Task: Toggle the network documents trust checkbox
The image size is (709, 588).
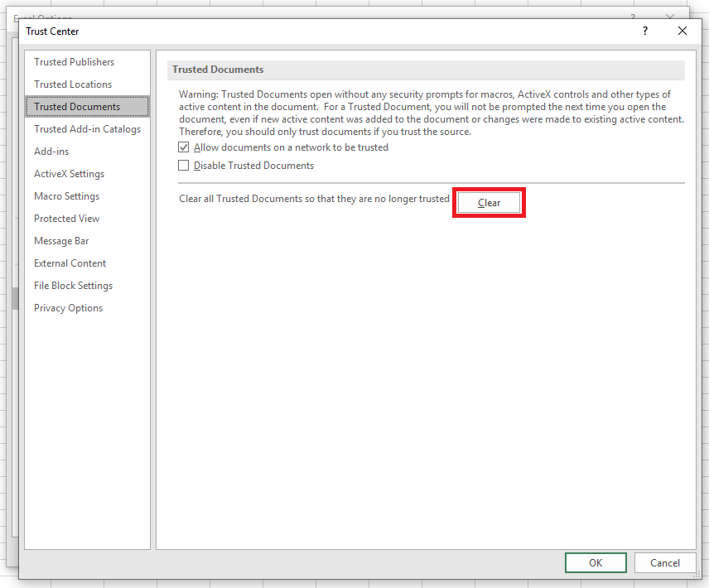Action: click(183, 147)
